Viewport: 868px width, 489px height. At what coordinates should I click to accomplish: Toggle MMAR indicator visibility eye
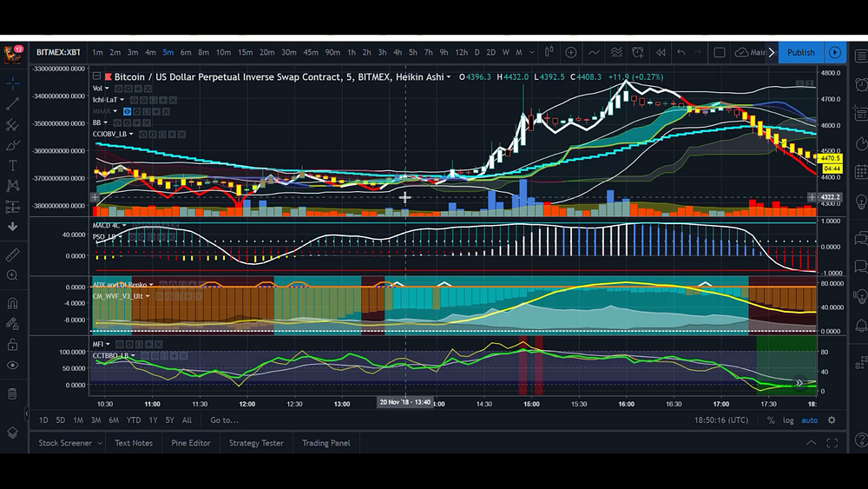(127, 111)
